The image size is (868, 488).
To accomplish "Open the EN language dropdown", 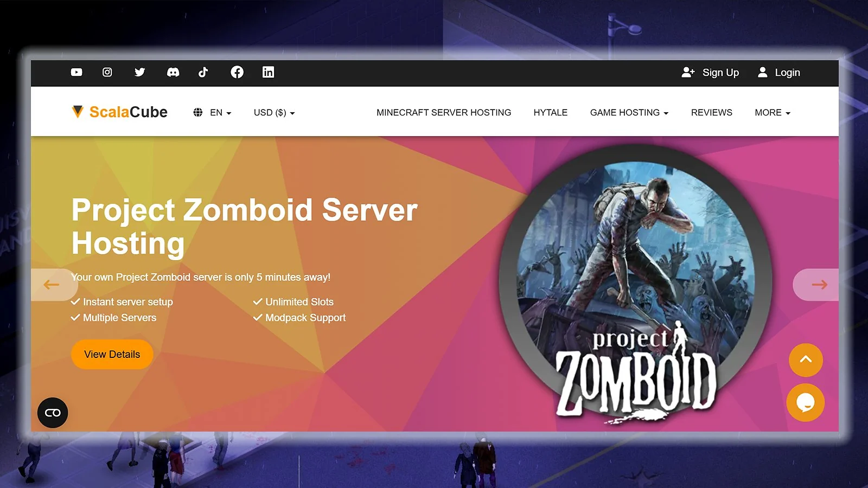I will tap(213, 113).
